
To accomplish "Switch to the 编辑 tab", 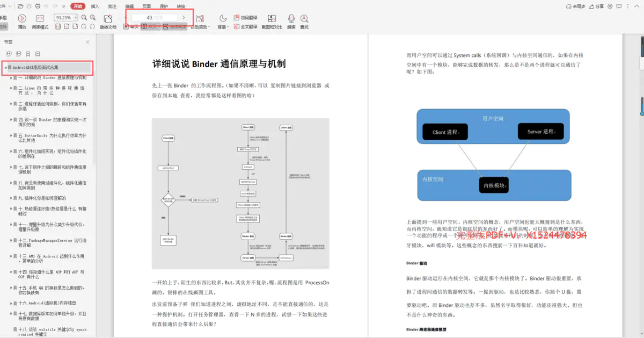I will point(129,6).
